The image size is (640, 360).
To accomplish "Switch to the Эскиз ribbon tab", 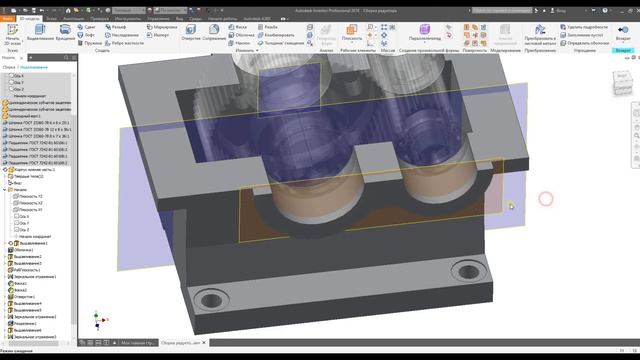I will [x=51, y=18].
